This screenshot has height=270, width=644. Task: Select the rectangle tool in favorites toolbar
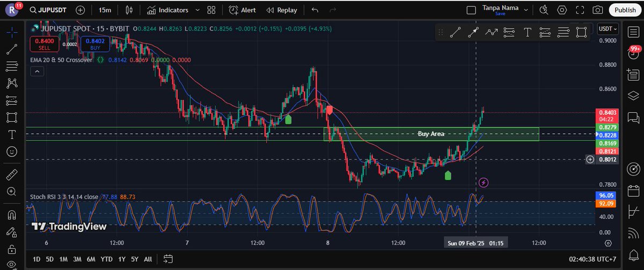581,33
